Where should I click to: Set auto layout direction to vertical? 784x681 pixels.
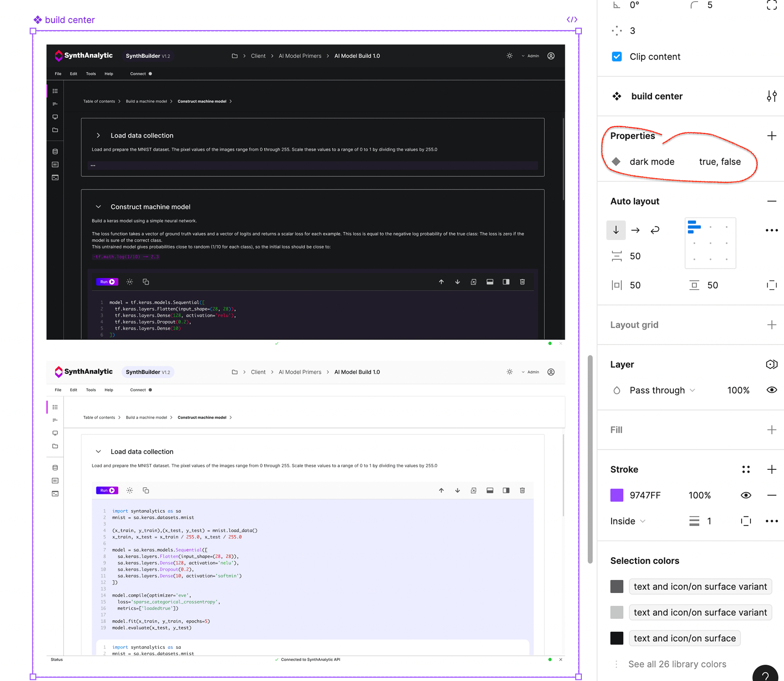coord(616,230)
